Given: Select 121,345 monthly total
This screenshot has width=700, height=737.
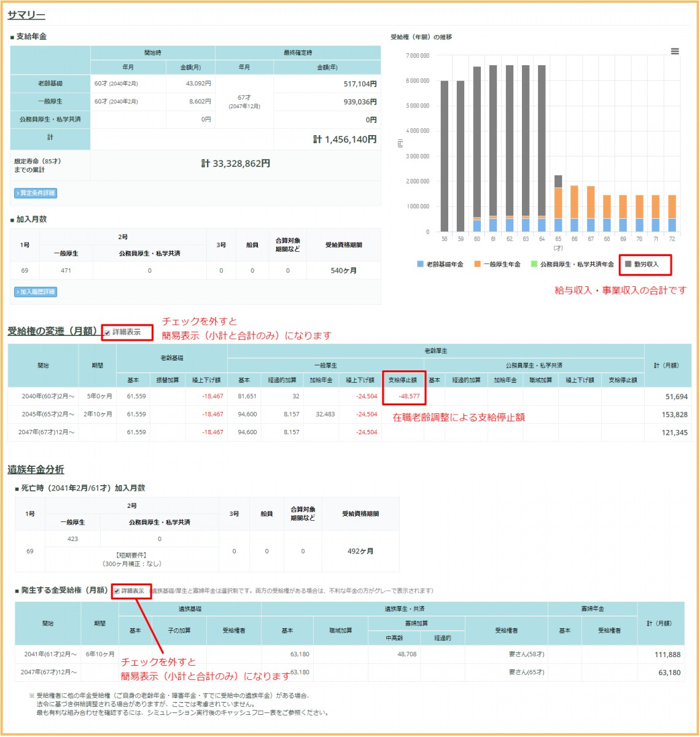Looking at the screenshot, I should [674, 432].
